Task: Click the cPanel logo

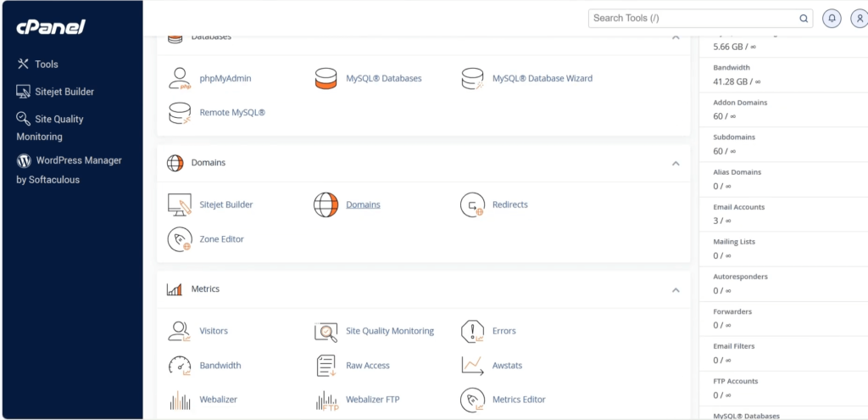Action: pyautogui.click(x=51, y=26)
